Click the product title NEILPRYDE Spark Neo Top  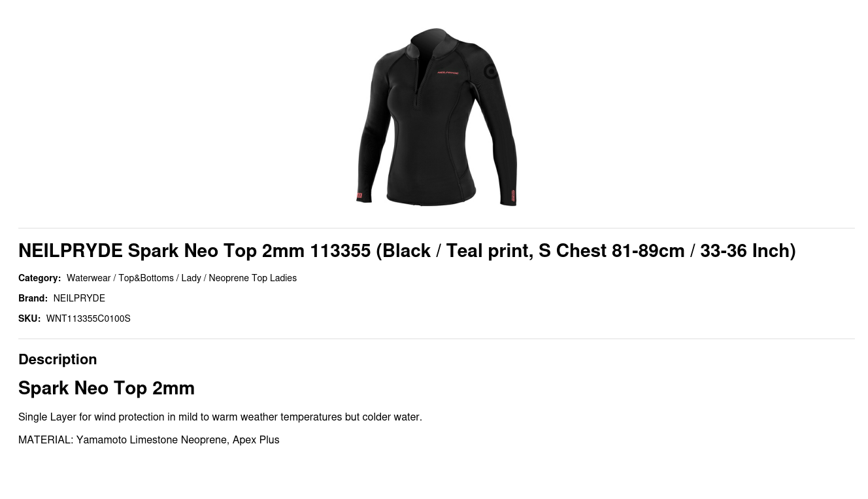(407, 250)
